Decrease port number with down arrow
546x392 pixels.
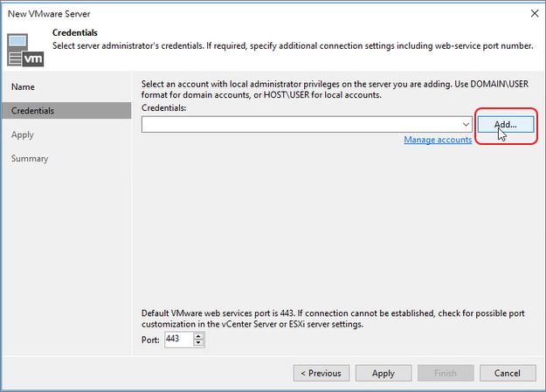tap(198, 343)
